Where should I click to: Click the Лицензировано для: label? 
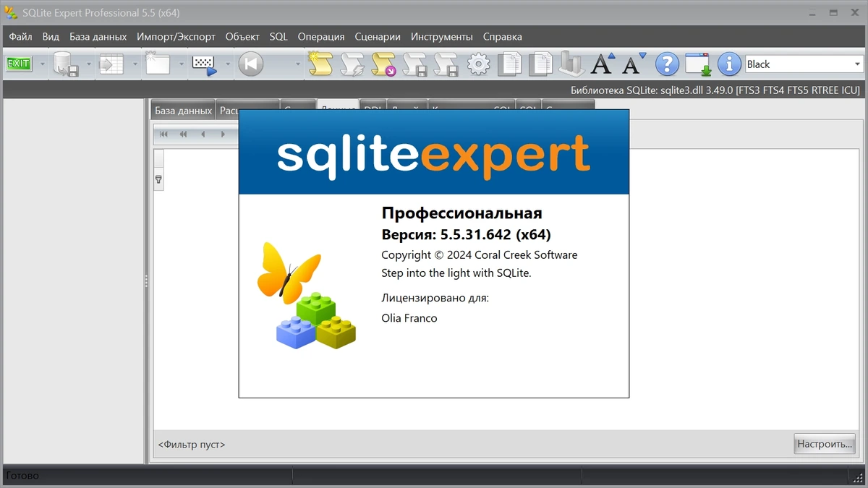(435, 298)
